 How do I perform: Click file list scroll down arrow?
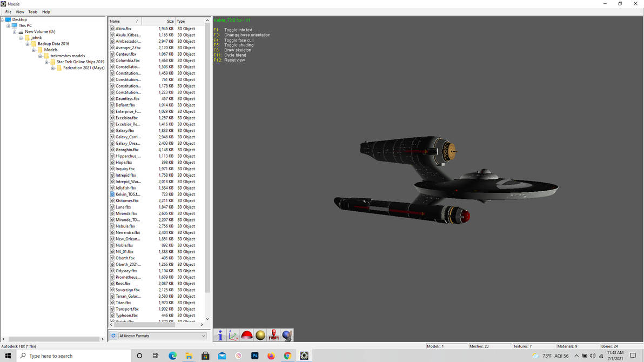(x=207, y=319)
